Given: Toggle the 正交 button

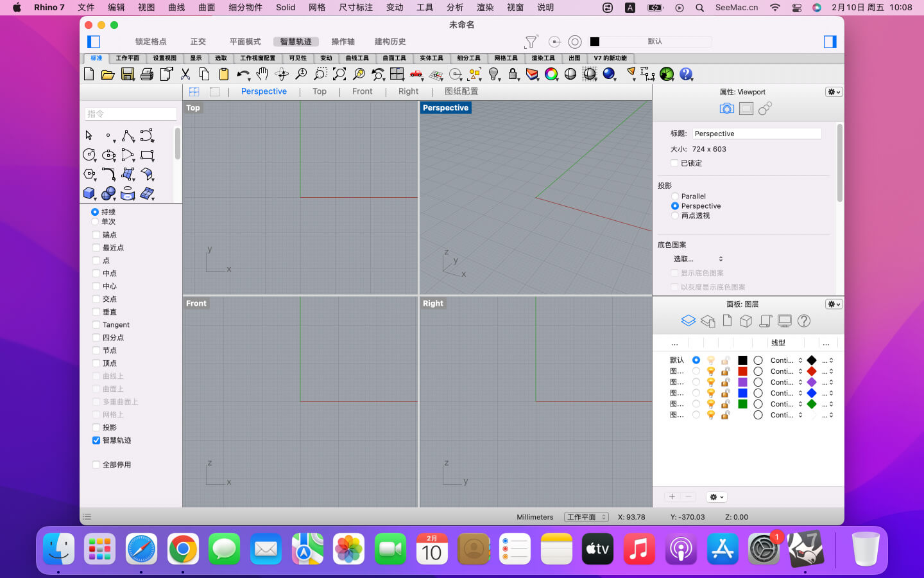Looking at the screenshot, I should click(x=198, y=42).
